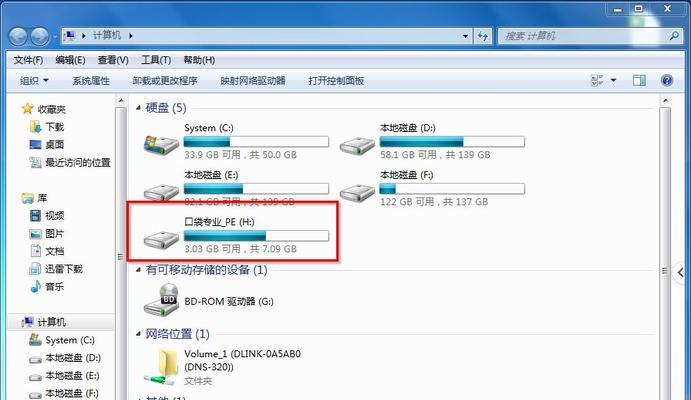Select 本地磁盘 (F:) drive in main pane
691x400 pixels.
point(357,191)
